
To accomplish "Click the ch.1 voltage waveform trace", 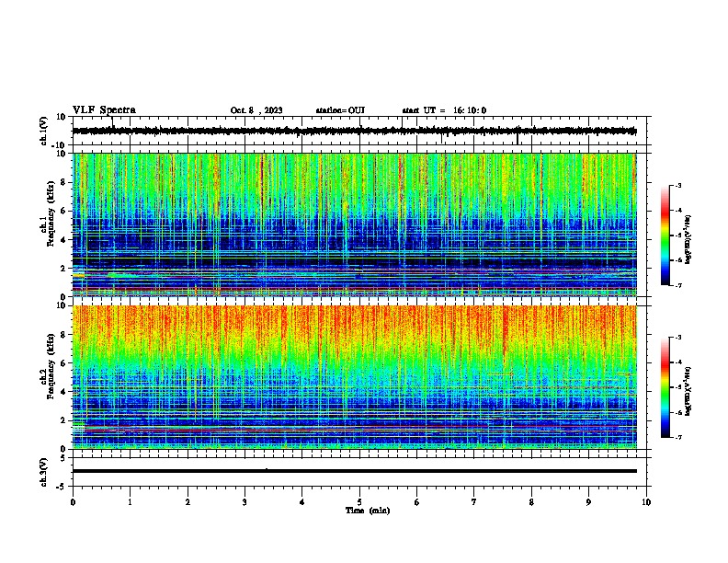I will [x=354, y=132].
